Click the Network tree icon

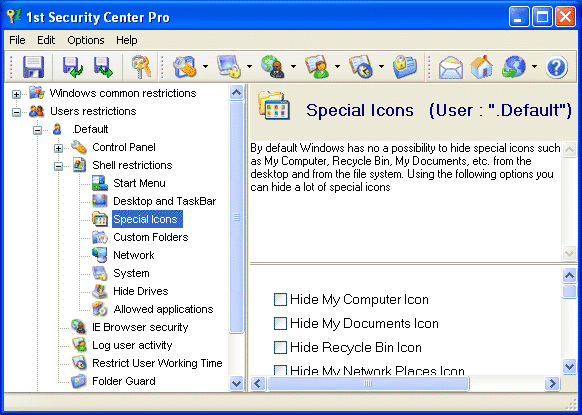point(100,255)
